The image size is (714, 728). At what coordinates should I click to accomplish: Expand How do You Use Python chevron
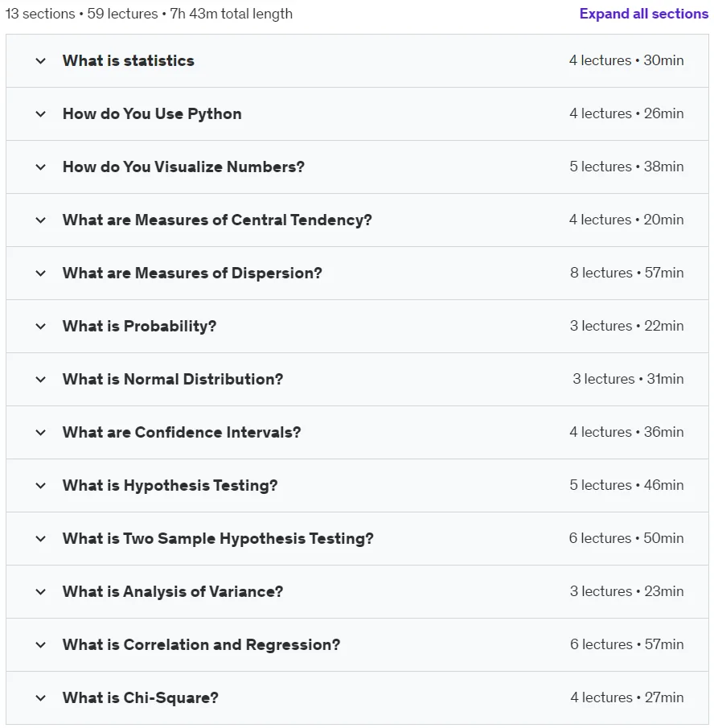(41, 113)
